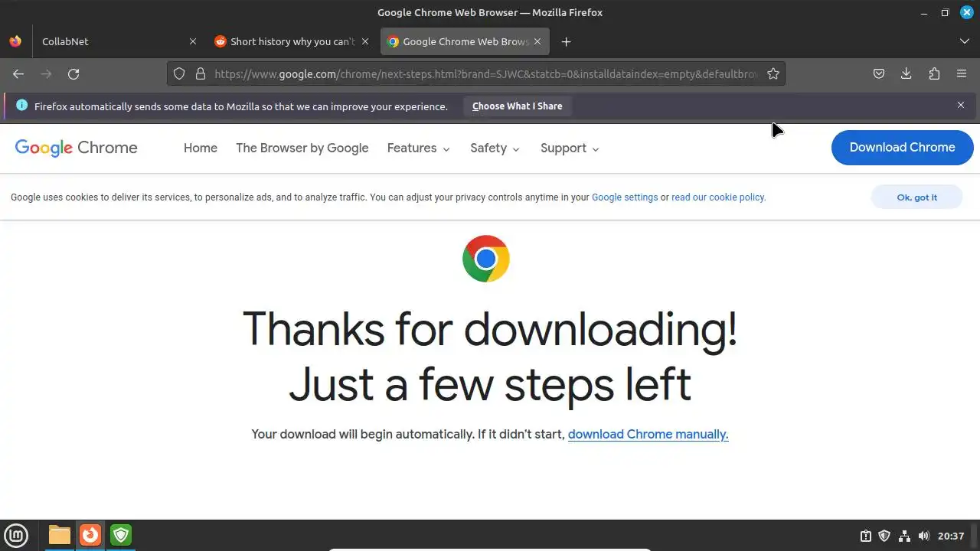Image resolution: width=980 pixels, height=551 pixels.
Task: Open the tracking protection shield icon
Action: coord(179,73)
